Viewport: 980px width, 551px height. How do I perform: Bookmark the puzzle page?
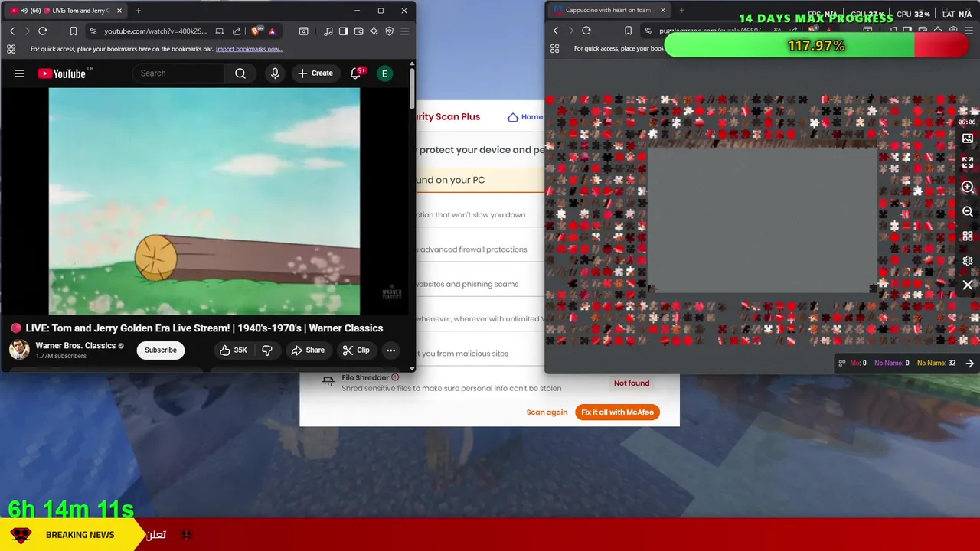pyautogui.click(x=629, y=31)
